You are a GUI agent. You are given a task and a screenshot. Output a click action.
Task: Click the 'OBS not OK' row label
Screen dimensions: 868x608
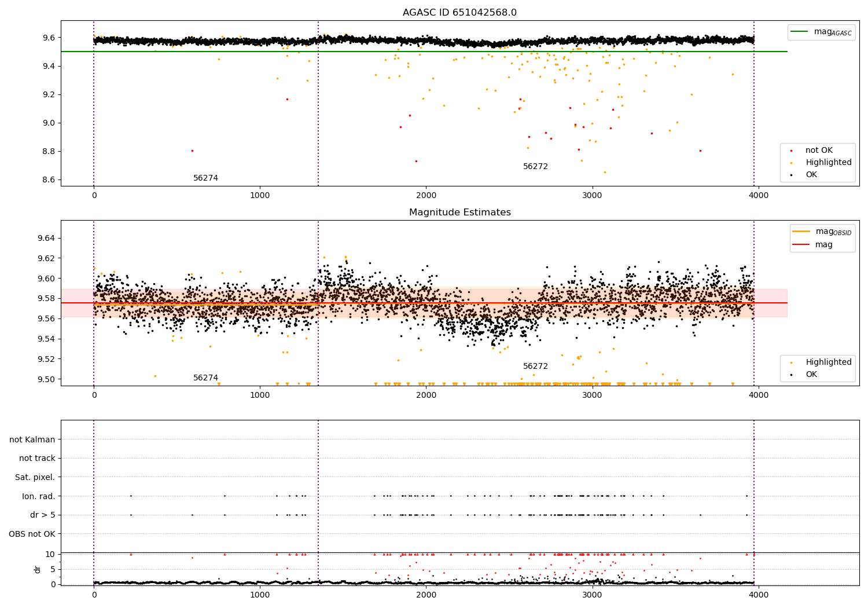(32, 534)
